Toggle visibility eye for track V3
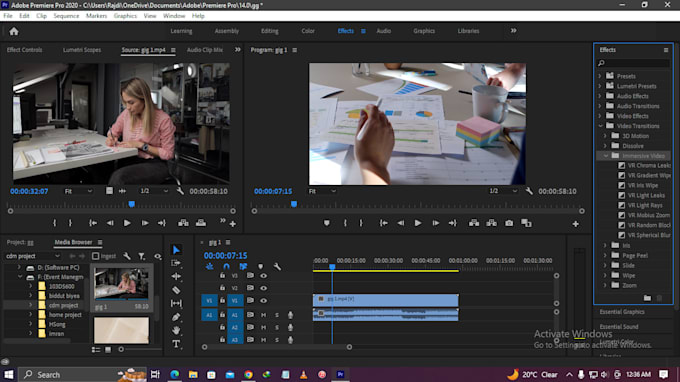The height and width of the screenshot is (382, 680). point(263,276)
